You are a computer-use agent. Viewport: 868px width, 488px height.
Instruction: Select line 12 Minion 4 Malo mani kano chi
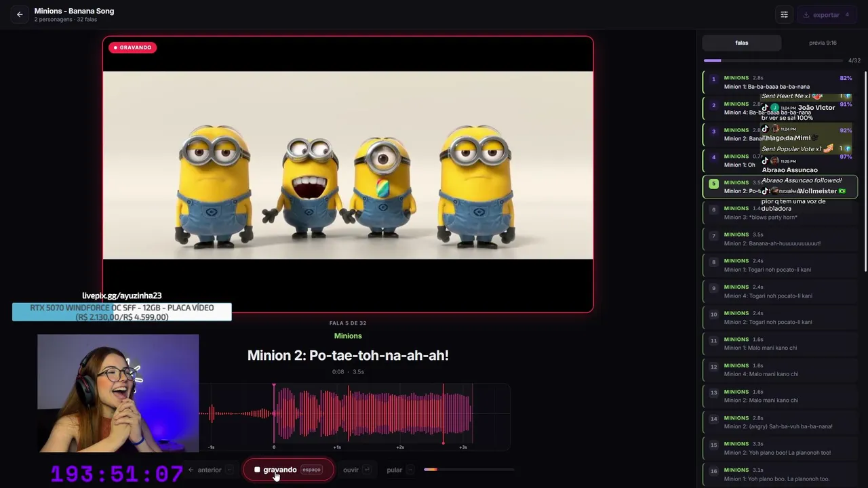(x=781, y=369)
